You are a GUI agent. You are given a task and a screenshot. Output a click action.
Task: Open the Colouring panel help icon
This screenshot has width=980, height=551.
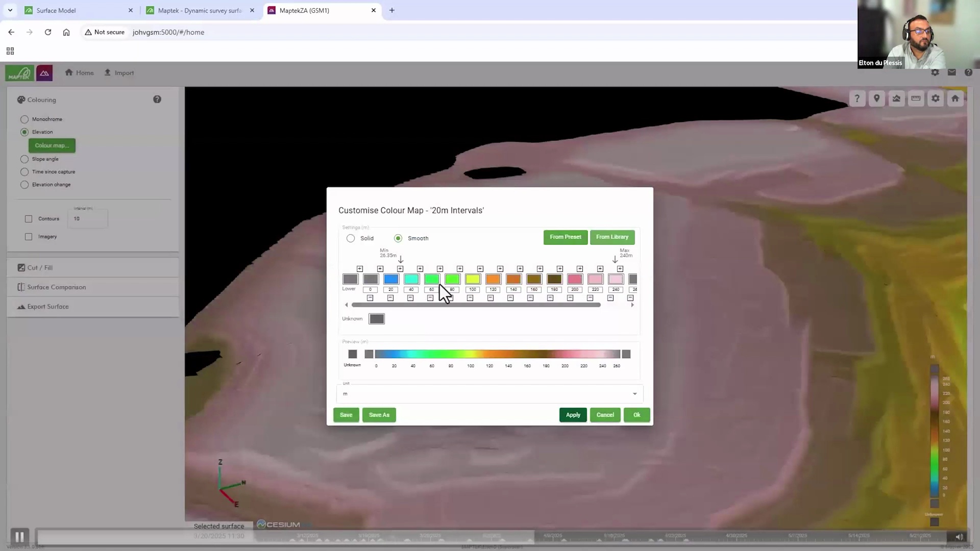(x=157, y=99)
